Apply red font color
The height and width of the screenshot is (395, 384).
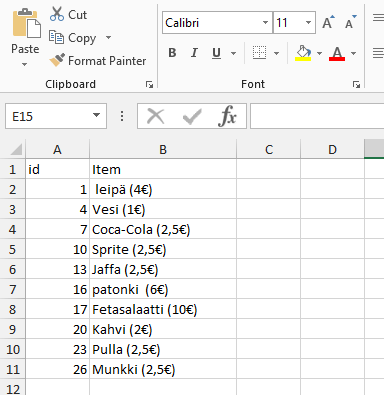(x=337, y=53)
